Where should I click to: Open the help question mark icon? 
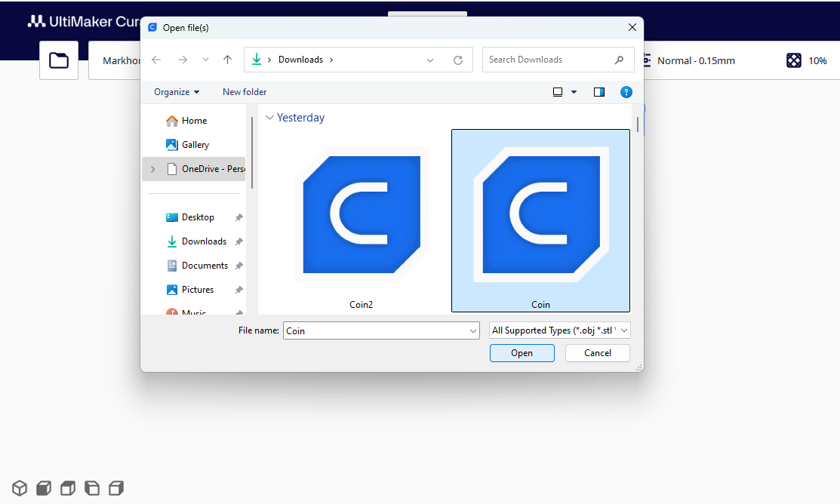tap(626, 92)
